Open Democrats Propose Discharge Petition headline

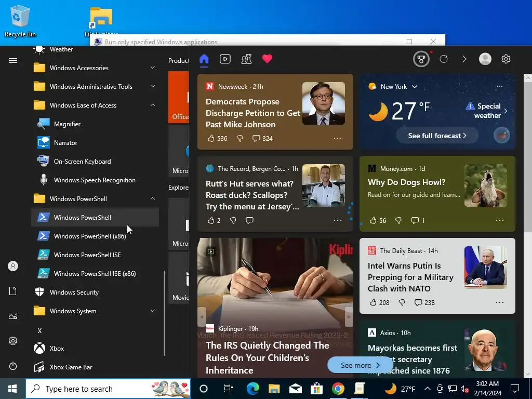[x=253, y=113]
